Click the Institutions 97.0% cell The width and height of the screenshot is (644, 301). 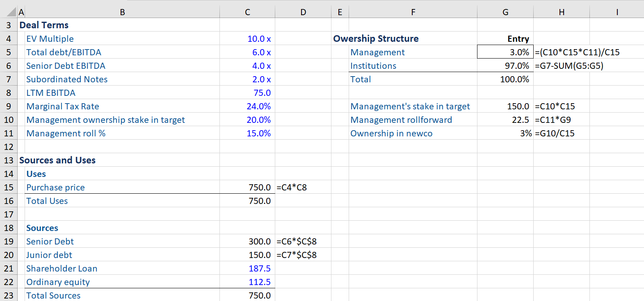pyautogui.click(x=516, y=66)
